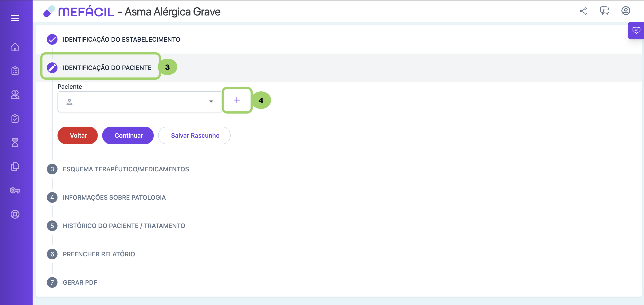Open Identificação do Estabelecimento step
644x305 pixels.
pyautogui.click(x=121, y=40)
